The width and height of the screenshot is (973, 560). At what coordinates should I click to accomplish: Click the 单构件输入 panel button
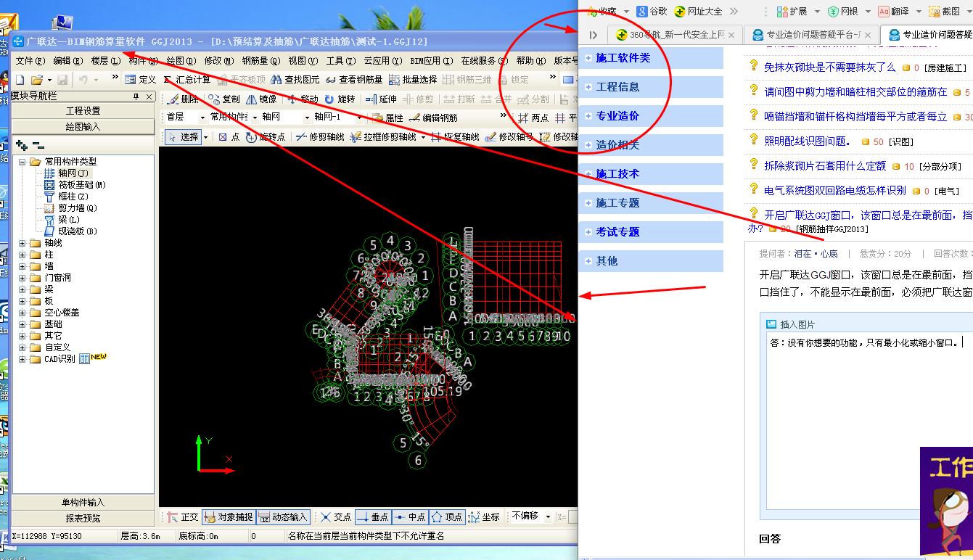[83, 502]
